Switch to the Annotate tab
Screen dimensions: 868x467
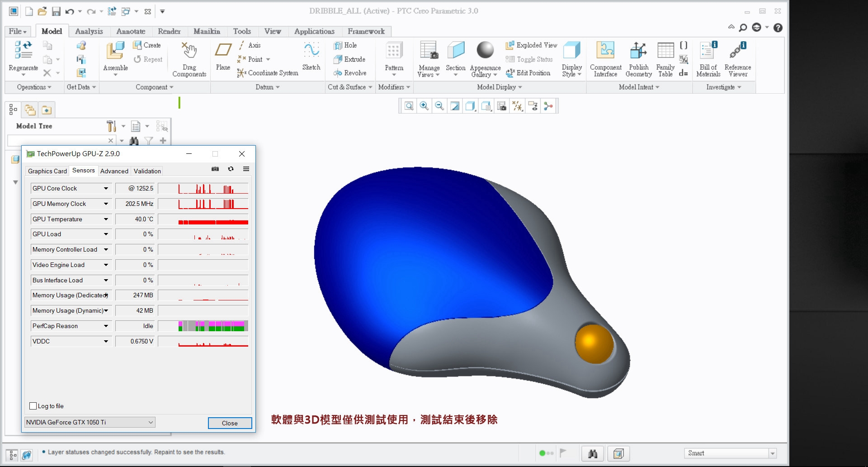click(x=131, y=31)
